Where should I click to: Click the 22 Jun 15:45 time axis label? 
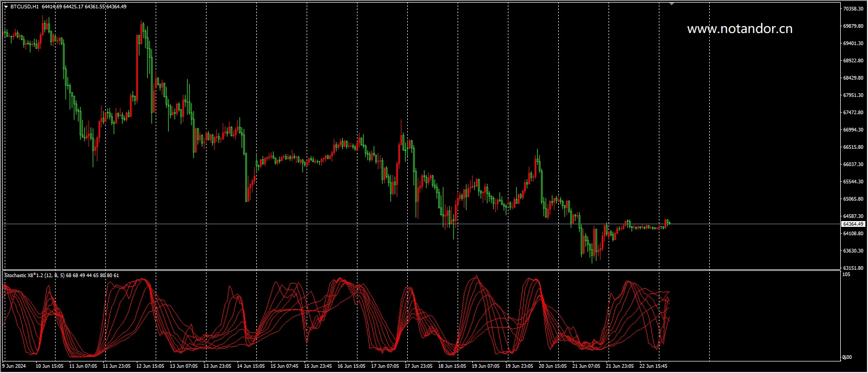[654, 366]
